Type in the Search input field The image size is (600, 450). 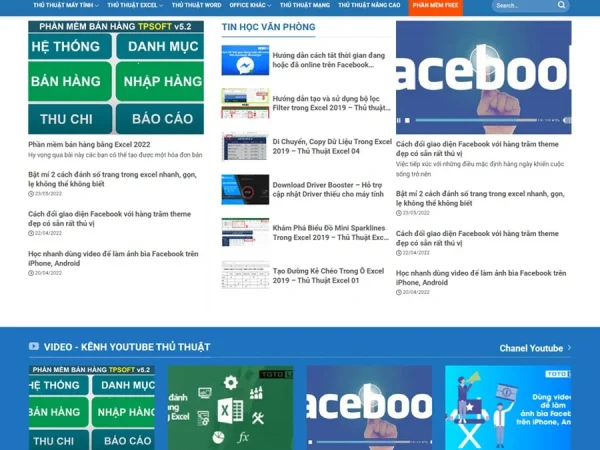coord(523,5)
